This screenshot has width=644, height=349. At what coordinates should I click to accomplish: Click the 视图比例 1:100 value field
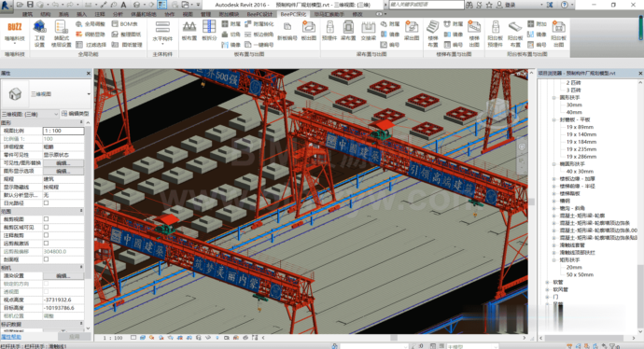pos(63,131)
